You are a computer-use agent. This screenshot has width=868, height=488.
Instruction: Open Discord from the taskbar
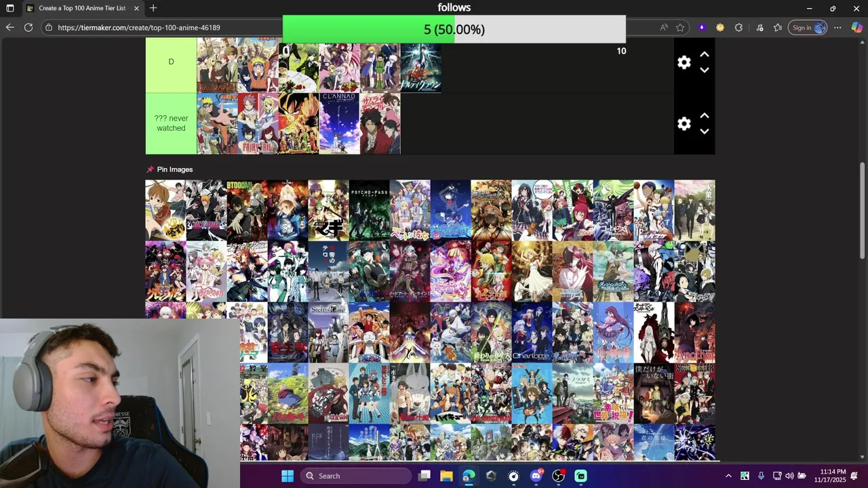(x=536, y=476)
